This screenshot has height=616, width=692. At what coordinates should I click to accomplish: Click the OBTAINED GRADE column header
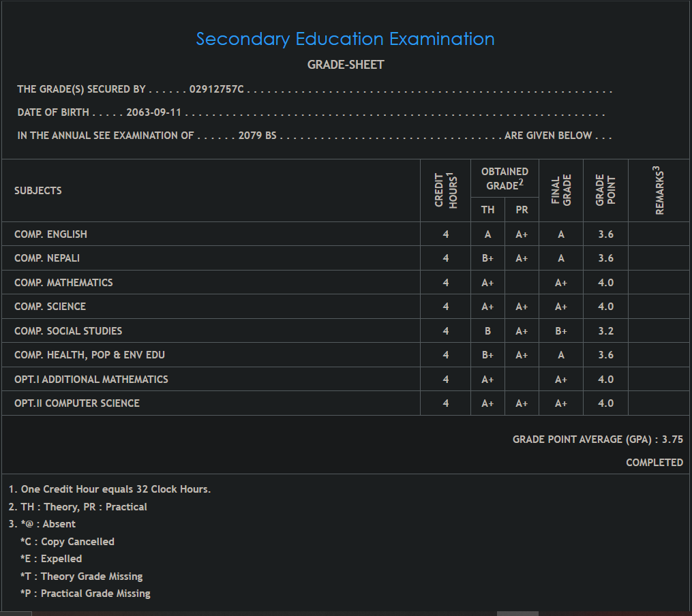[505, 179]
